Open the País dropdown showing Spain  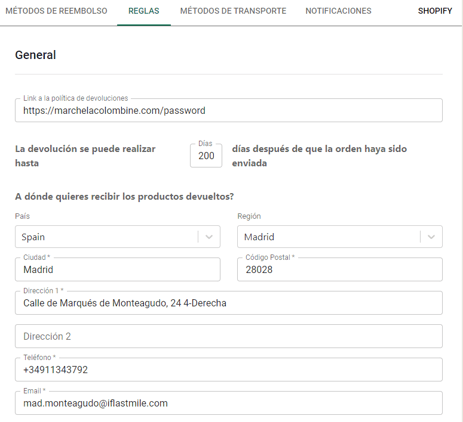point(118,237)
